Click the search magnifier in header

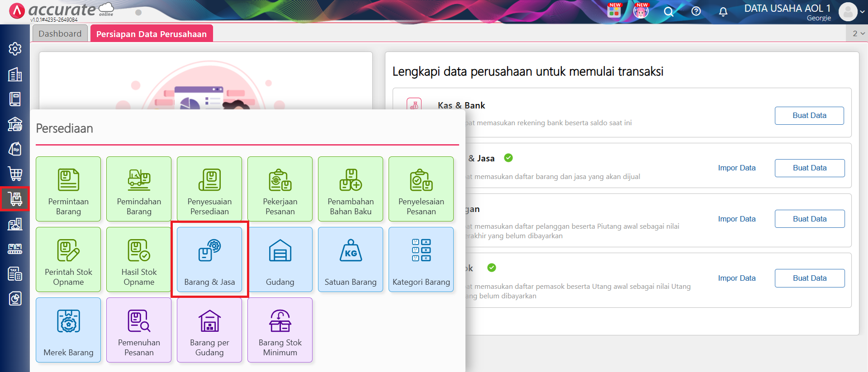point(669,12)
